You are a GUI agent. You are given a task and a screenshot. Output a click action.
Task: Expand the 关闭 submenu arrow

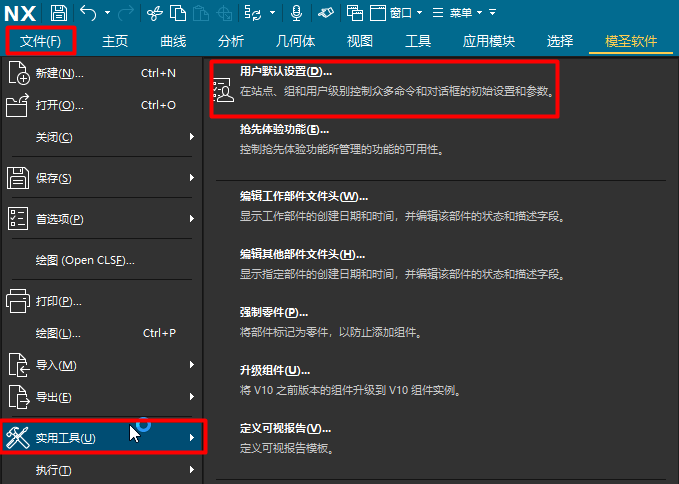point(191,136)
